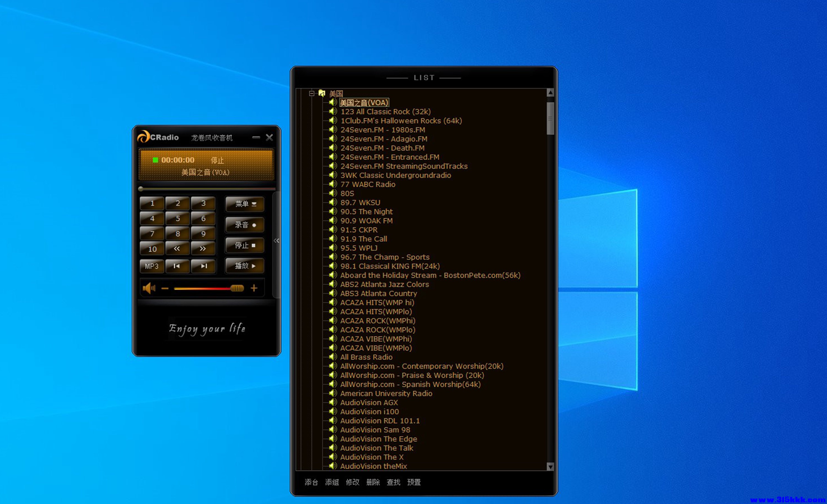Click speaker icon beside AudioVision The Edge
The height and width of the screenshot is (504, 827).
pos(333,439)
